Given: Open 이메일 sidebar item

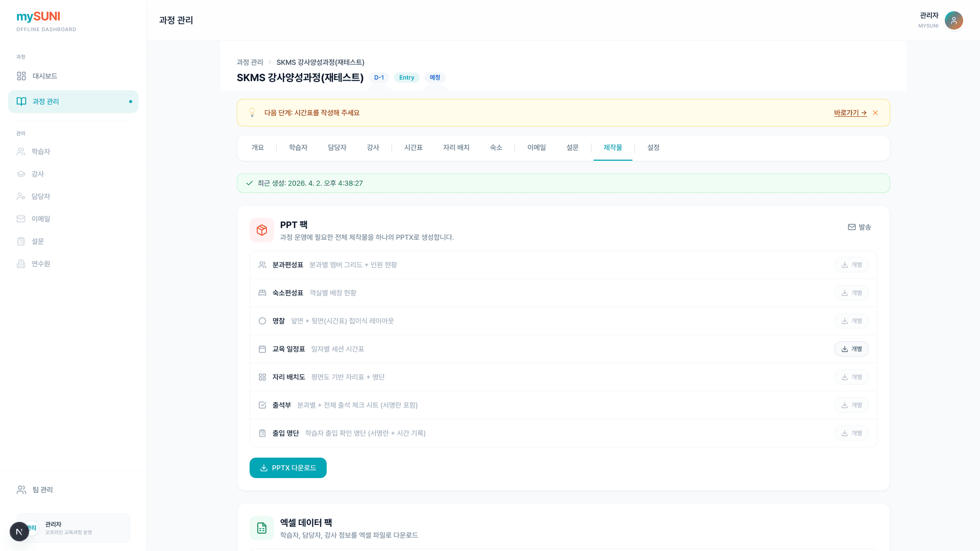Looking at the screenshot, I should (x=73, y=219).
